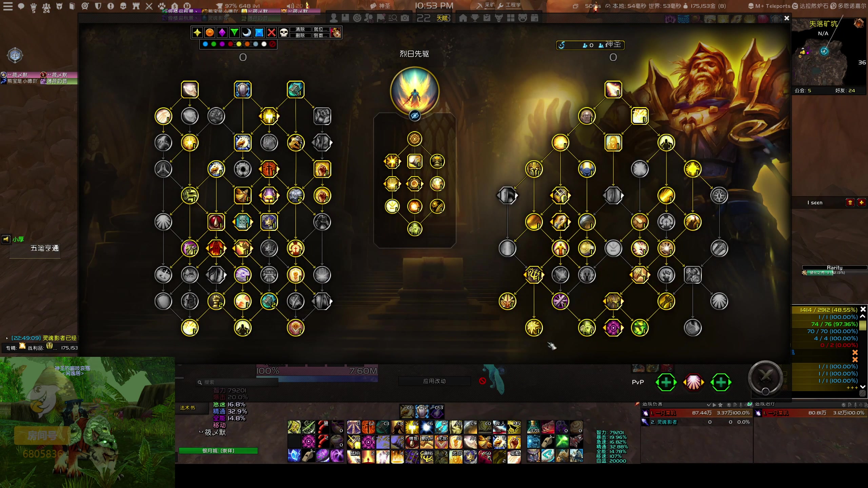
Task: Click the 删除 delete button
Action: [x=300, y=35]
